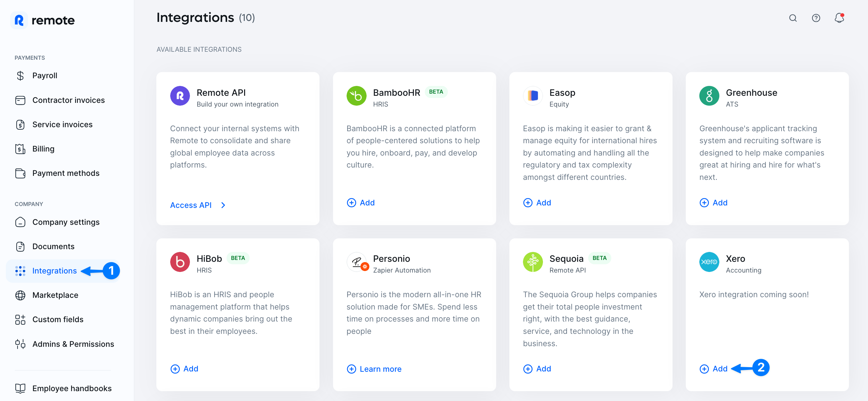
Task: Open Access API on the Remote API card
Action: (x=191, y=205)
